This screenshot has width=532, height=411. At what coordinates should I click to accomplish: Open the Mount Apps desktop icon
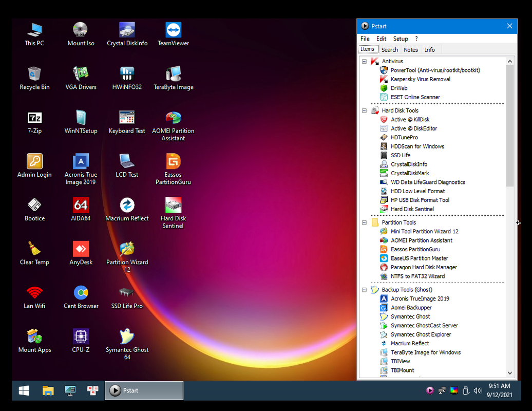click(x=34, y=341)
